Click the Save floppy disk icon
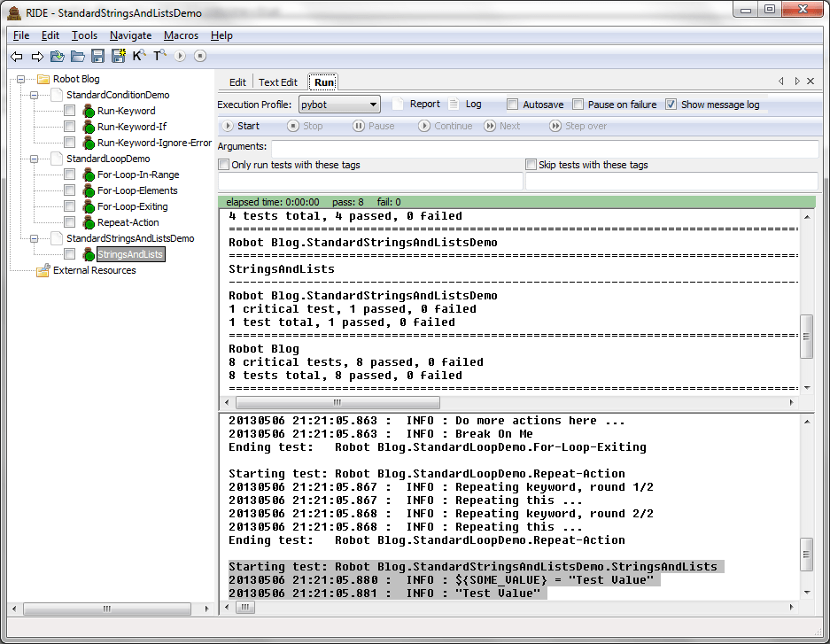The width and height of the screenshot is (830, 644). [x=97, y=57]
